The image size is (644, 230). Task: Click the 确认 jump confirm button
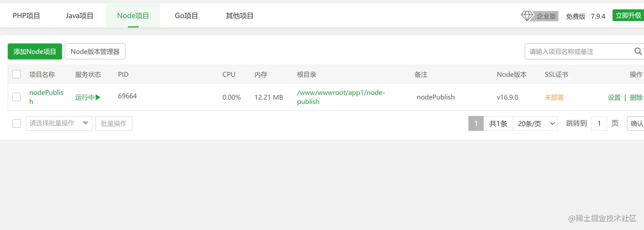(635, 124)
